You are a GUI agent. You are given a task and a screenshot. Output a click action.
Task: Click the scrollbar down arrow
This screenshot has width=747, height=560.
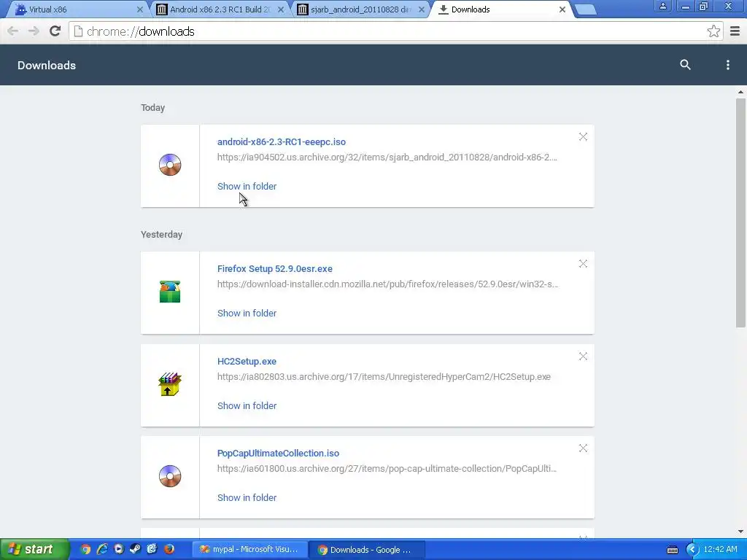pos(740,532)
